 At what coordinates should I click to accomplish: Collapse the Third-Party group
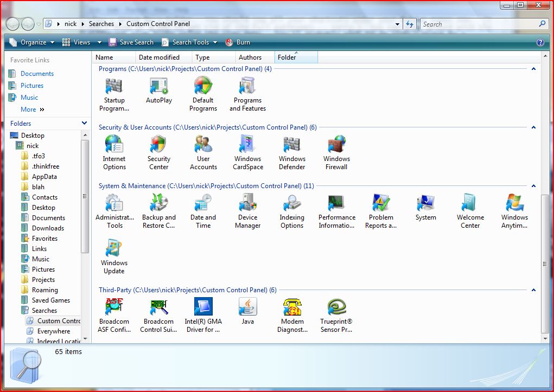(533, 290)
